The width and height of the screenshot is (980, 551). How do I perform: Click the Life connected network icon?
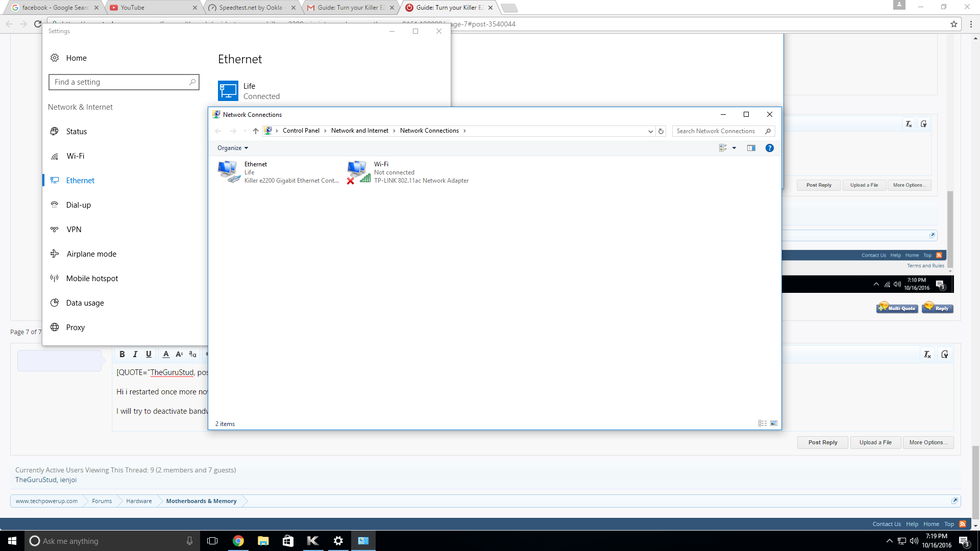click(228, 91)
